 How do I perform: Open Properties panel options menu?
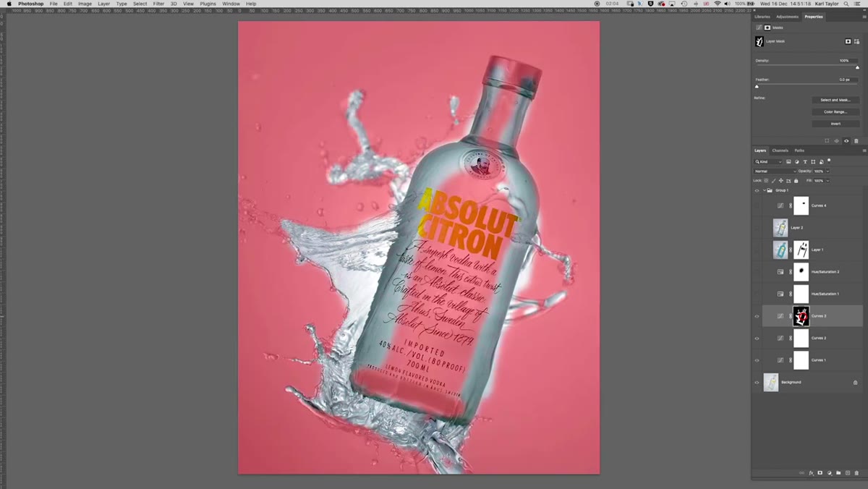(864, 17)
